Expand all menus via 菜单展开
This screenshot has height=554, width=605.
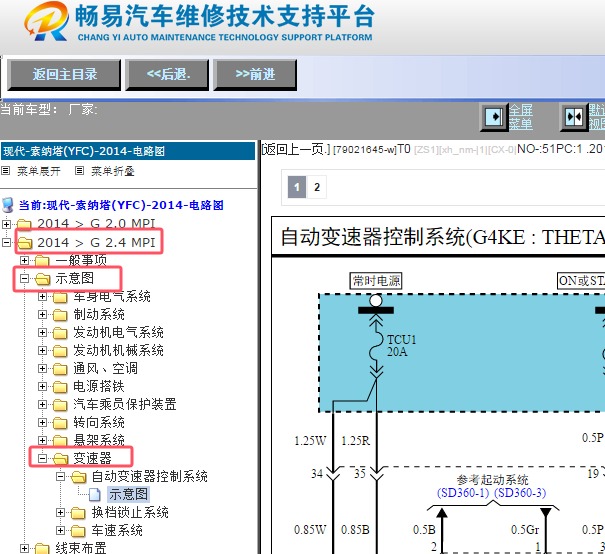39,171
